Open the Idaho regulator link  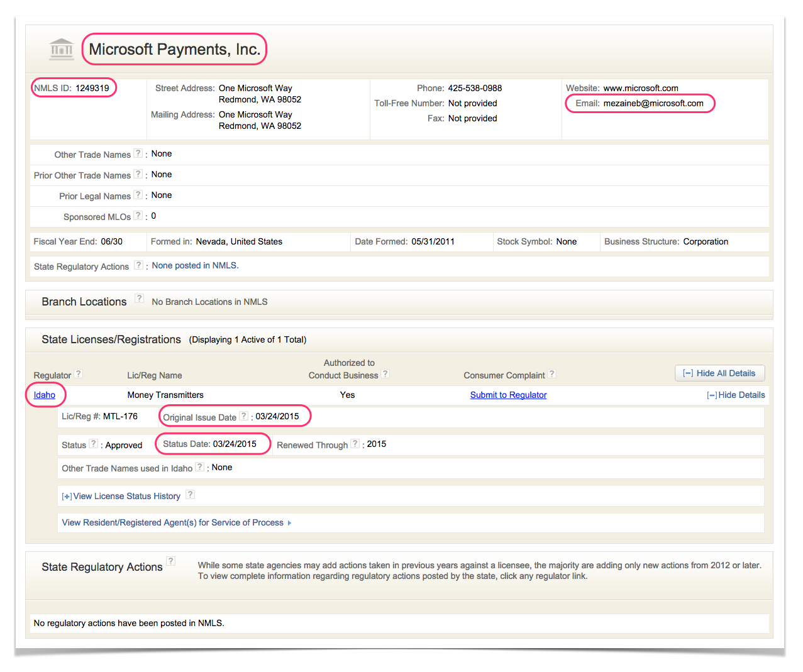tap(45, 395)
